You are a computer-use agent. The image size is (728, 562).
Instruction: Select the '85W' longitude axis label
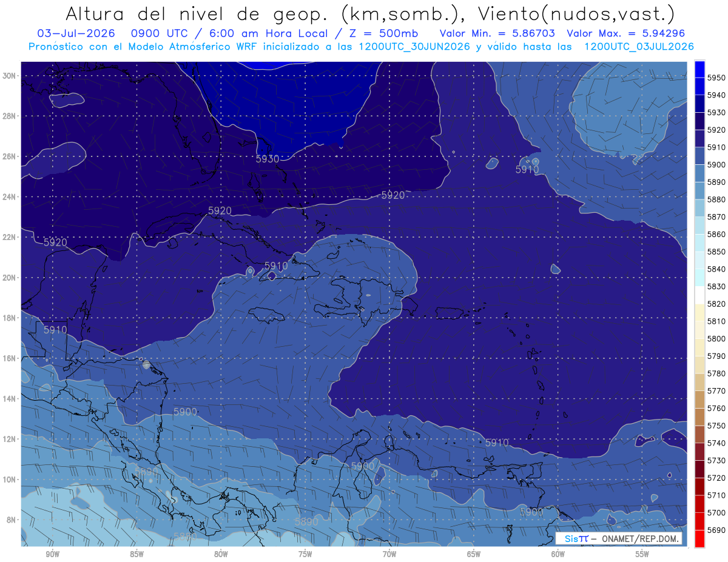pos(136,554)
